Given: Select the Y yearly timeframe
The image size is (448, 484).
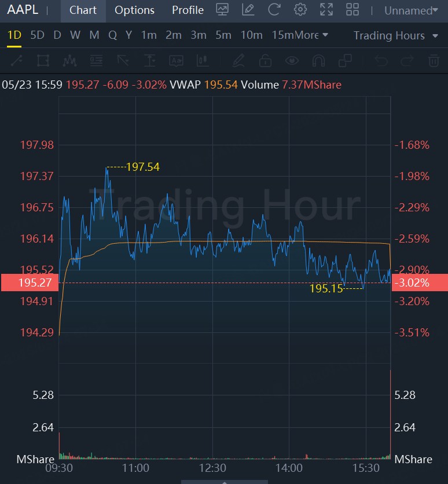Looking at the screenshot, I should click(x=129, y=35).
